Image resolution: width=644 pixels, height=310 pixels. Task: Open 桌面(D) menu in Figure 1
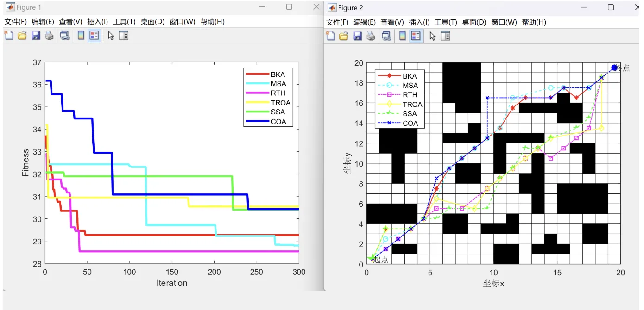click(x=152, y=22)
